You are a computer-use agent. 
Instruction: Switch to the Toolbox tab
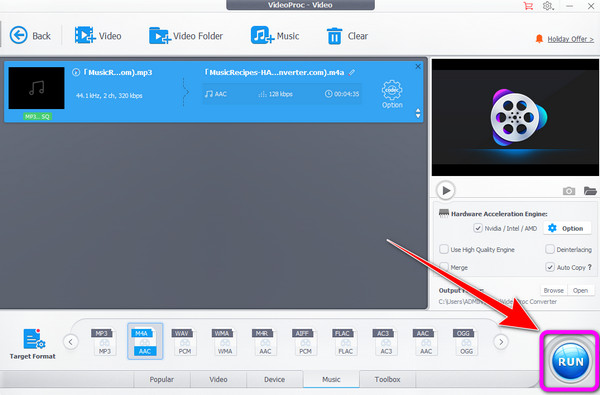pos(387,379)
